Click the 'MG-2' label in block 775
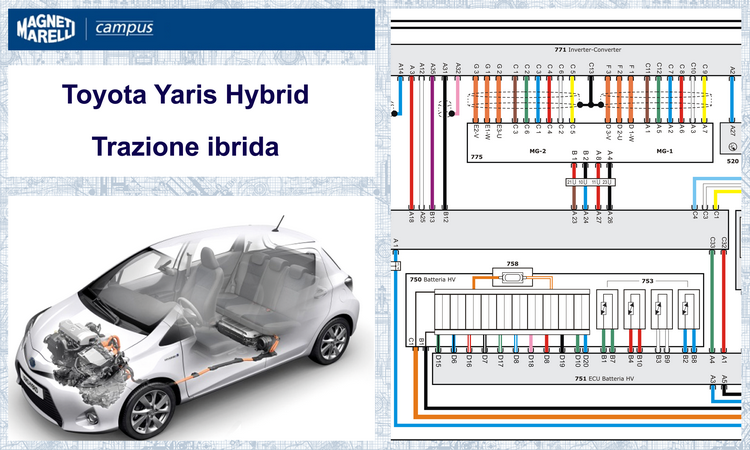This screenshot has width=750, height=450. point(538,151)
